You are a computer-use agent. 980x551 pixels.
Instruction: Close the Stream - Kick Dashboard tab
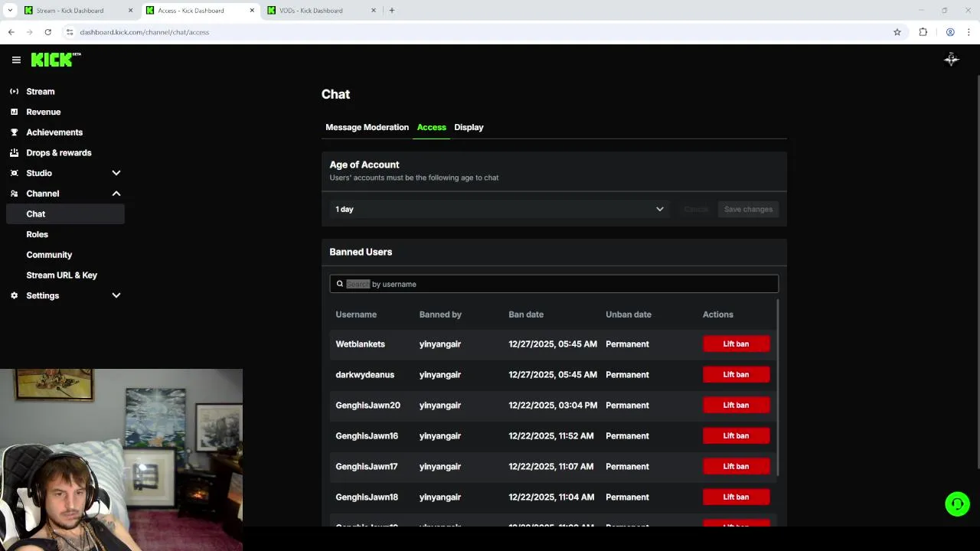click(x=130, y=11)
